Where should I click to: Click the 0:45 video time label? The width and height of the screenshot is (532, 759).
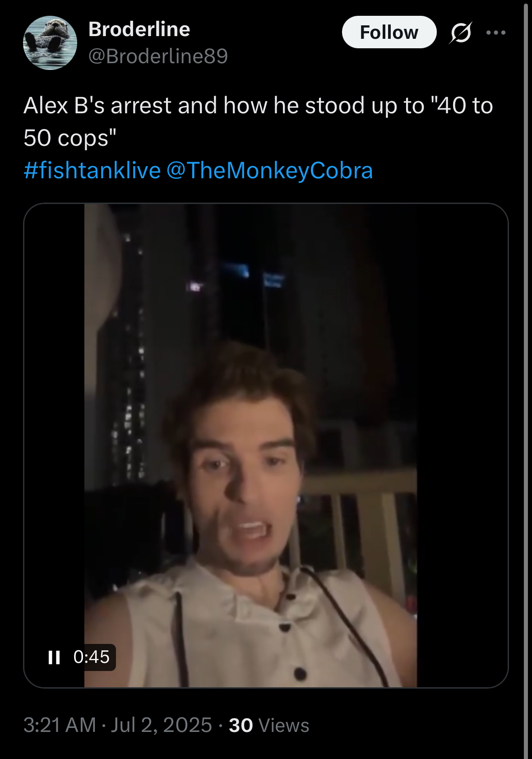(x=91, y=657)
